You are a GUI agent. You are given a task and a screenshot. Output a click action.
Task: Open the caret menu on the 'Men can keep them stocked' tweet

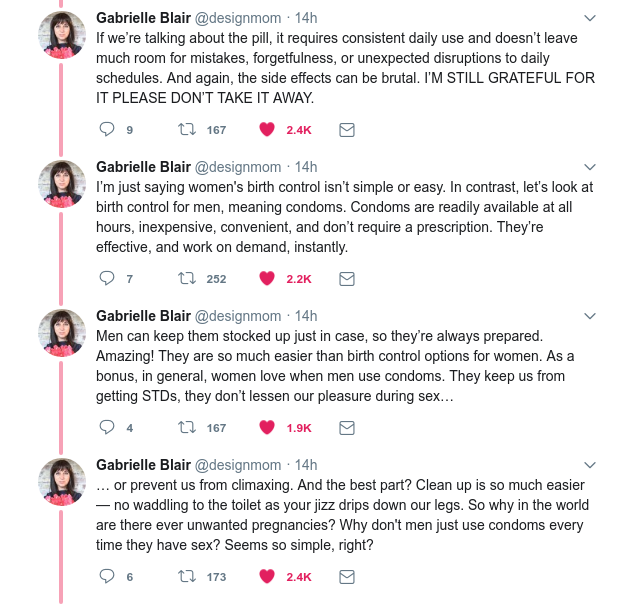click(589, 316)
